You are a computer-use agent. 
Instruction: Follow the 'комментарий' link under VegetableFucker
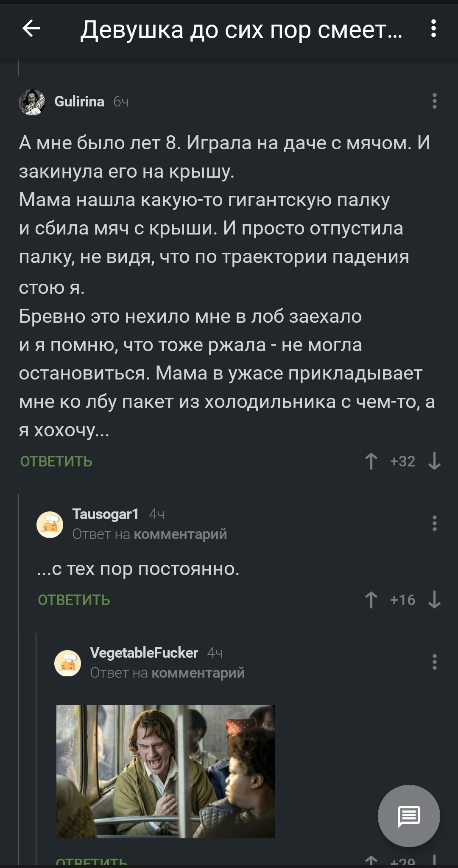click(x=198, y=673)
